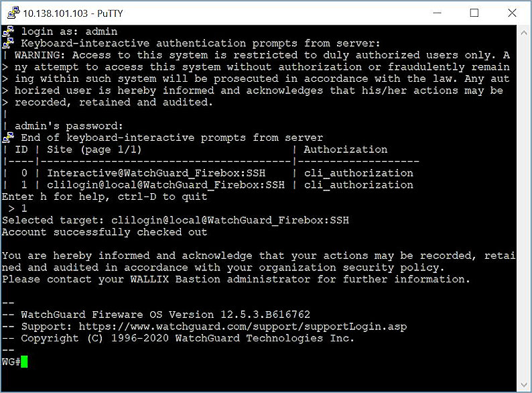532x393 pixels.
Task: Click the "Authorization" column header text
Action: pyautogui.click(x=345, y=150)
